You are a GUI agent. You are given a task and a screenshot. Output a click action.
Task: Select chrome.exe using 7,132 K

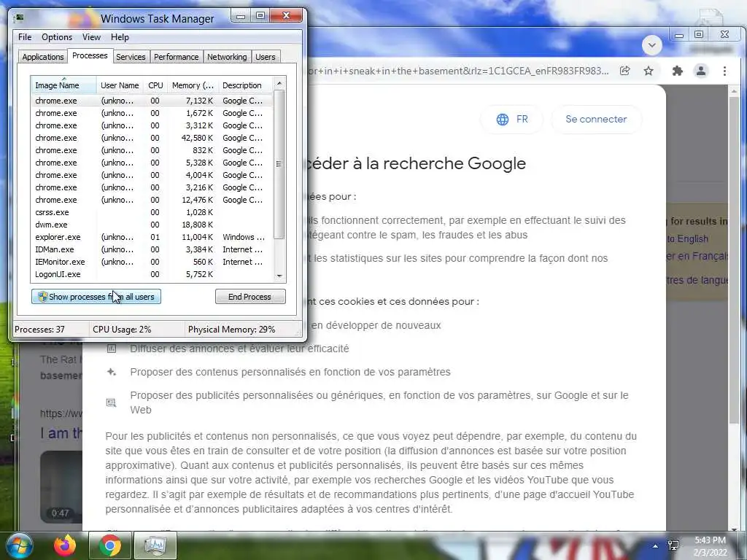pos(152,101)
